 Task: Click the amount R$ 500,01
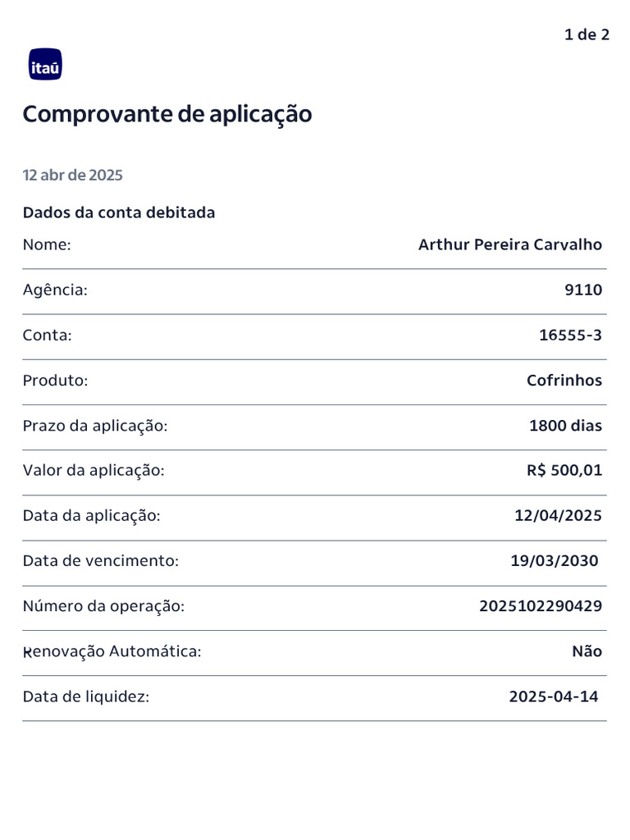pyautogui.click(x=564, y=470)
